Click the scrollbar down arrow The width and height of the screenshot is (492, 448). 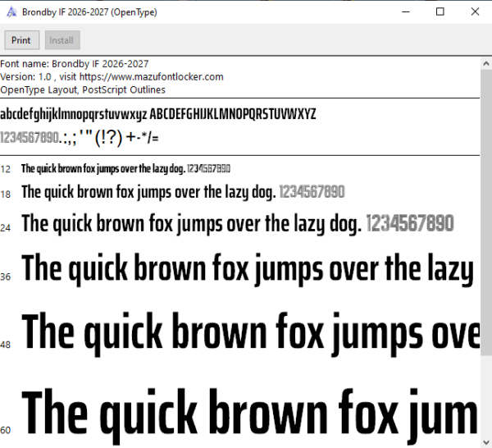pyautogui.click(x=486, y=441)
